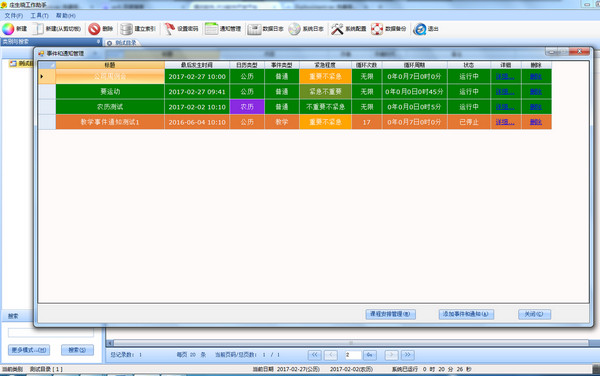
Task: Click the 设置密码 red flag icon
Action: click(x=170, y=29)
